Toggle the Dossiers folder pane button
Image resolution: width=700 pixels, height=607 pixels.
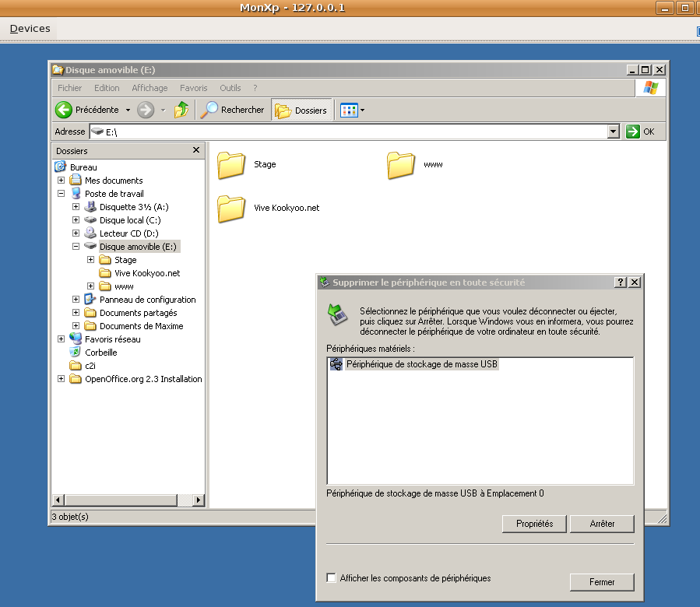point(301,111)
